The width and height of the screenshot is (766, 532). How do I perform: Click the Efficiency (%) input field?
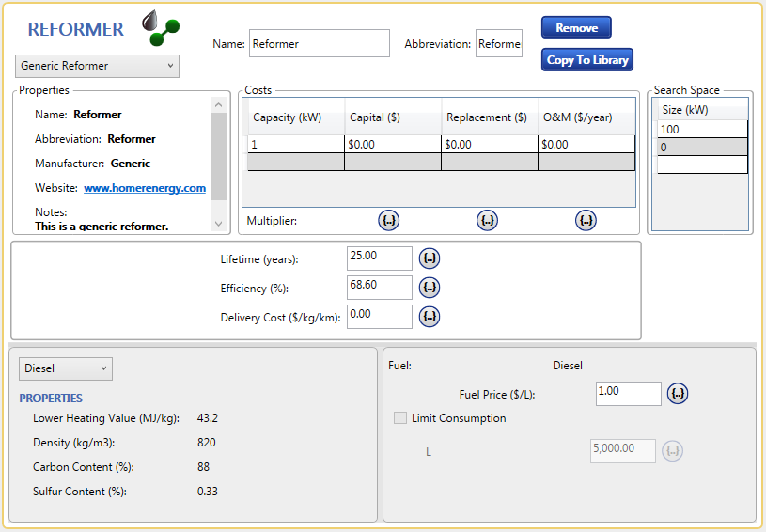pyautogui.click(x=379, y=288)
